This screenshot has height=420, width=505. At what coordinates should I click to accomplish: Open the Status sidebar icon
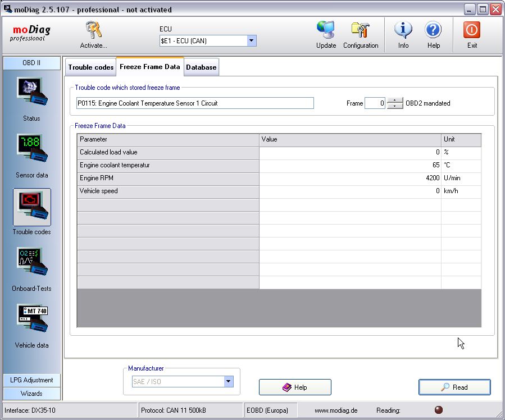[31, 93]
